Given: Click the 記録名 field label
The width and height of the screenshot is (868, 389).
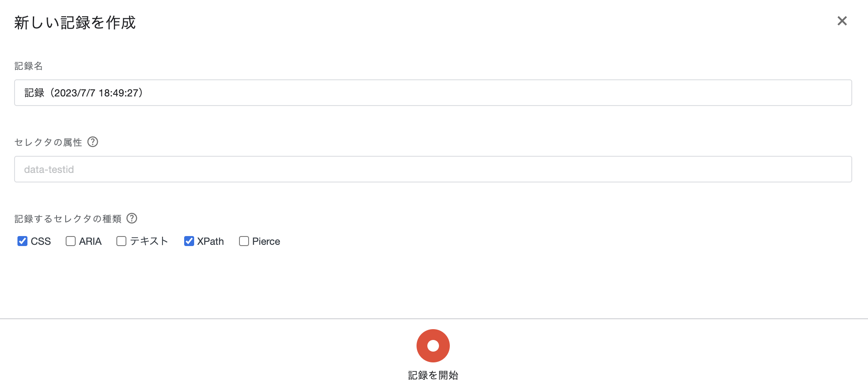Looking at the screenshot, I should pos(29,66).
